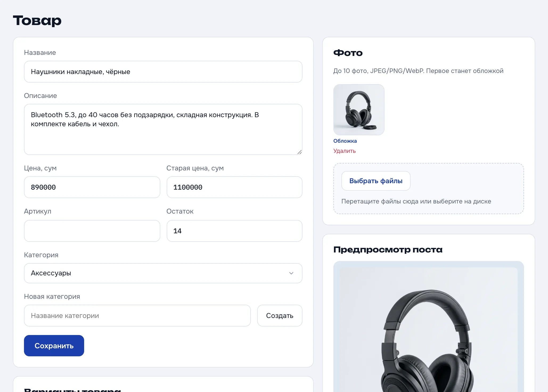Click the Товар page heading

(x=37, y=21)
